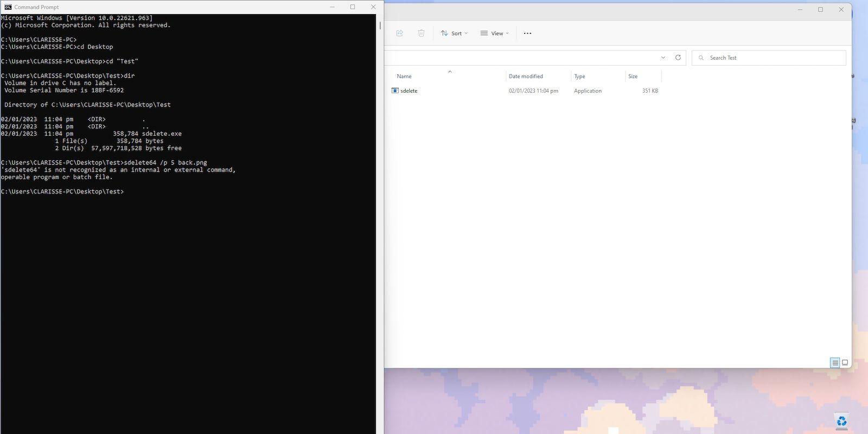Click the Delete trash can icon
Image resolution: width=868 pixels, height=434 pixels.
tap(422, 33)
